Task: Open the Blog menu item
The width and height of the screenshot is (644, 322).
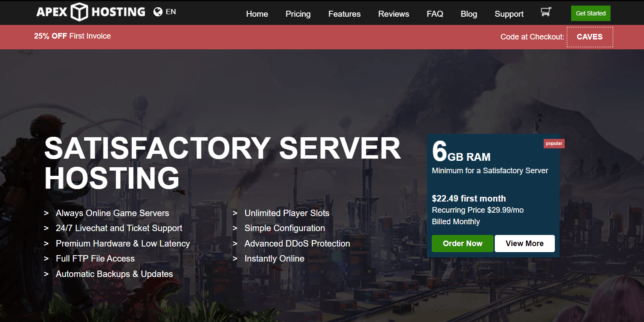Action: (x=469, y=14)
